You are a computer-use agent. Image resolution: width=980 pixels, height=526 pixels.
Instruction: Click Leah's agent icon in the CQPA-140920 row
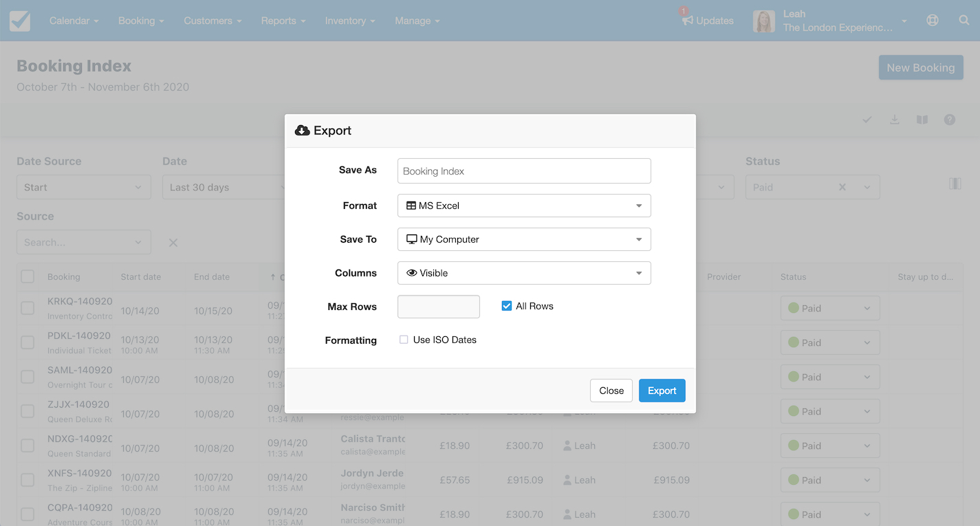[567, 514]
